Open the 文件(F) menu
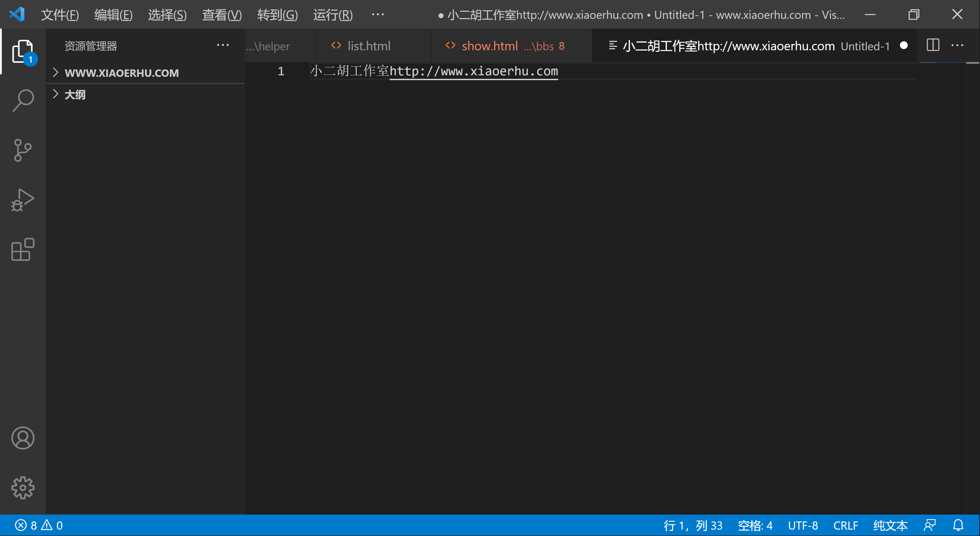 (x=60, y=15)
